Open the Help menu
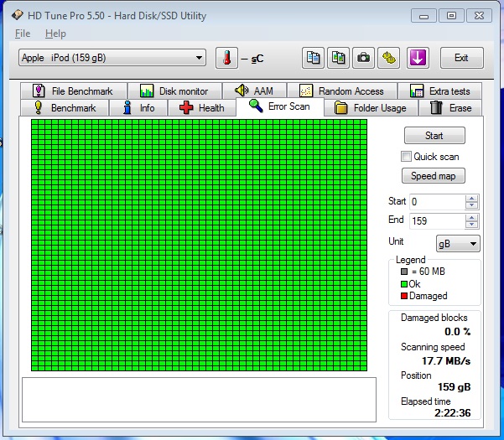 (x=55, y=34)
